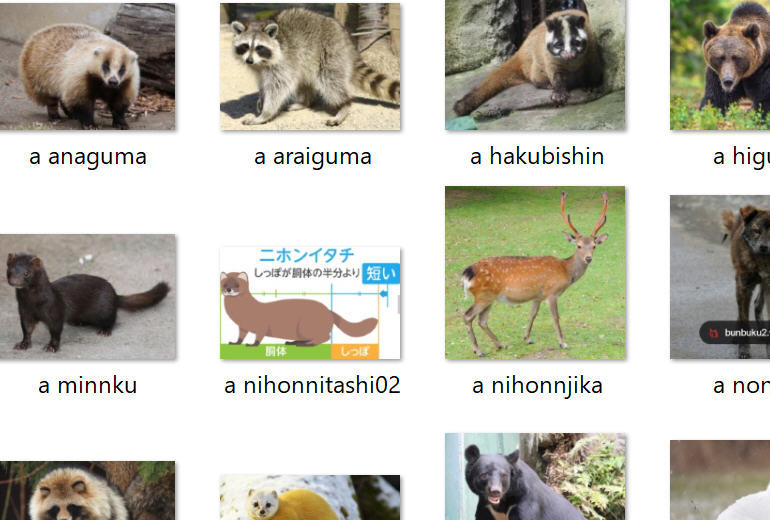Select the 'a hakubishin' file name

537,157
